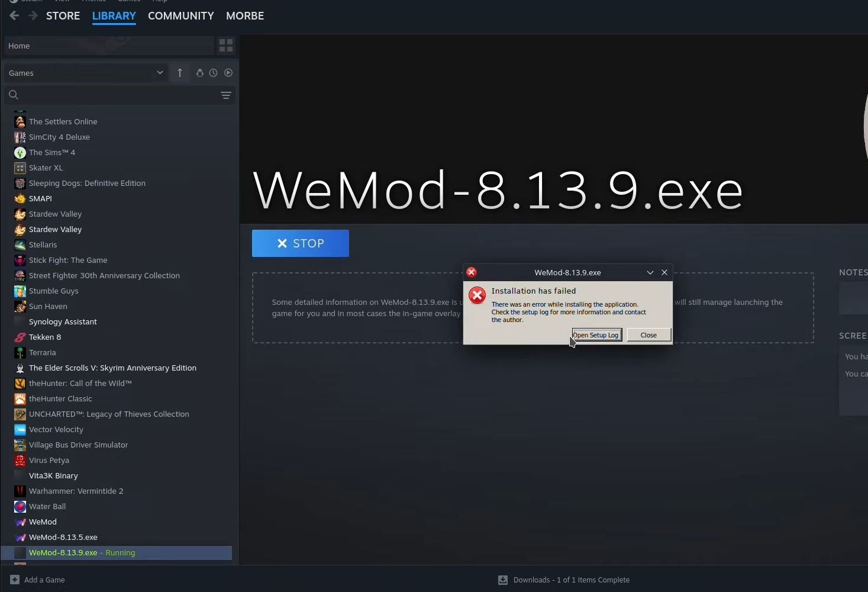
Task: Select The Settlers Online in list
Action: click(63, 121)
